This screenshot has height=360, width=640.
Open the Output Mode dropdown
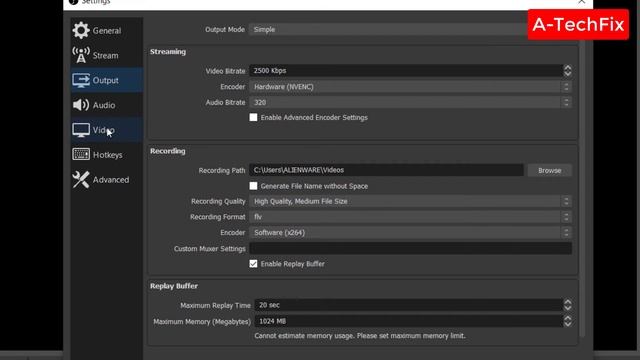pyautogui.click(x=388, y=29)
